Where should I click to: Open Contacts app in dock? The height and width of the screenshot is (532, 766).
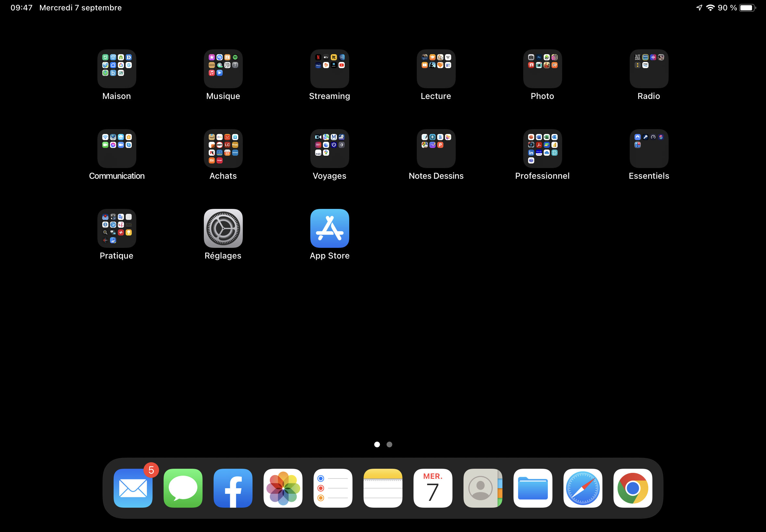coord(483,488)
